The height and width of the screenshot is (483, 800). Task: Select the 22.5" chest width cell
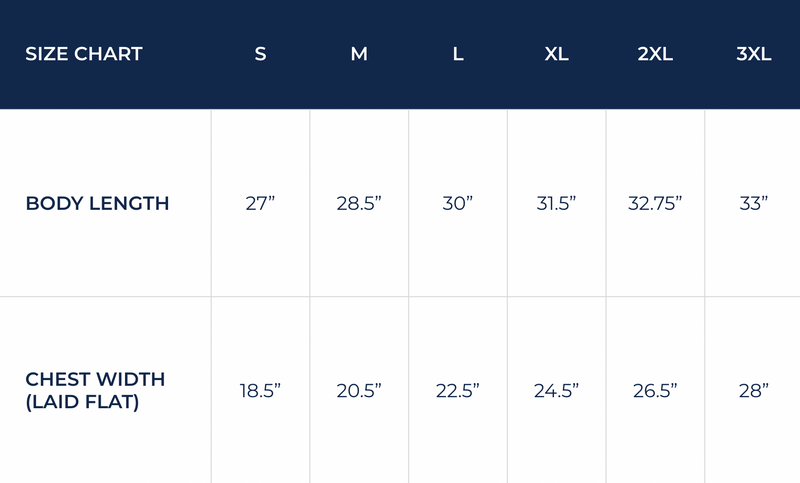pos(458,390)
